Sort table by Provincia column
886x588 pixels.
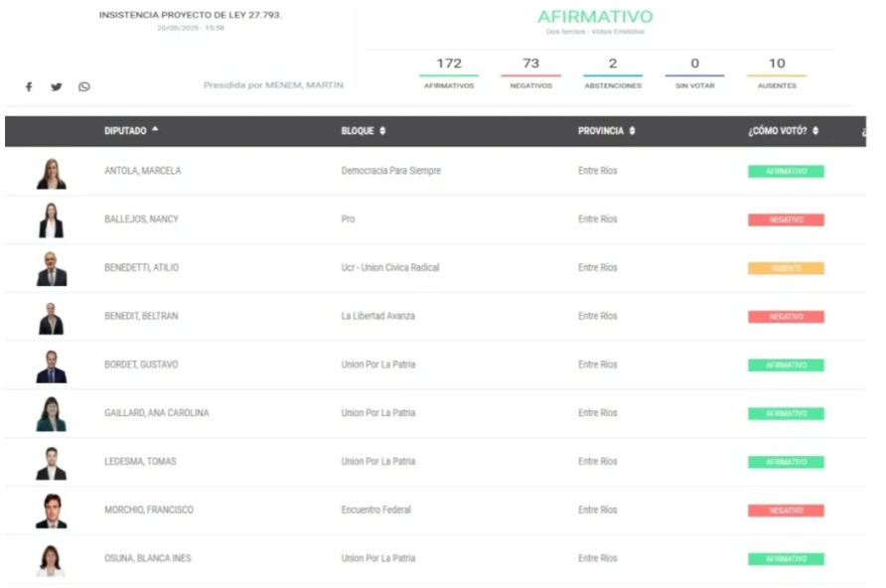tap(606, 131)
